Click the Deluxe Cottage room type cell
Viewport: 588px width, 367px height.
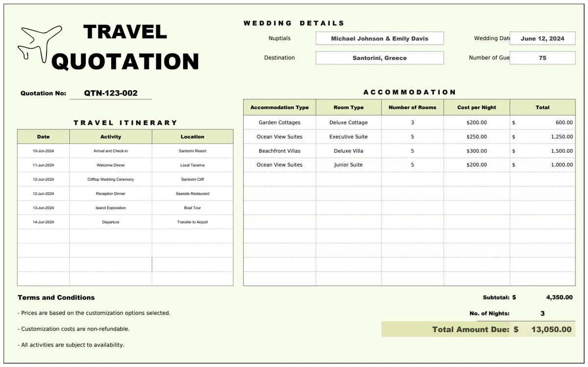(x=348, y=122)
